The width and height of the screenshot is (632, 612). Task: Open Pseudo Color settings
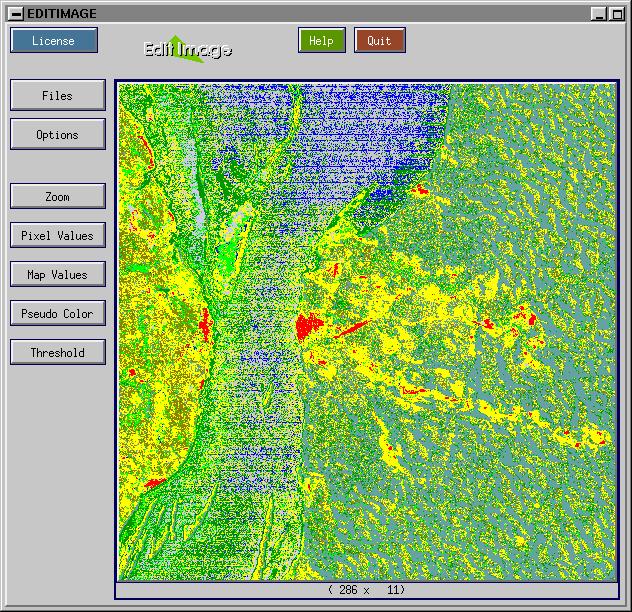(58, 313)
